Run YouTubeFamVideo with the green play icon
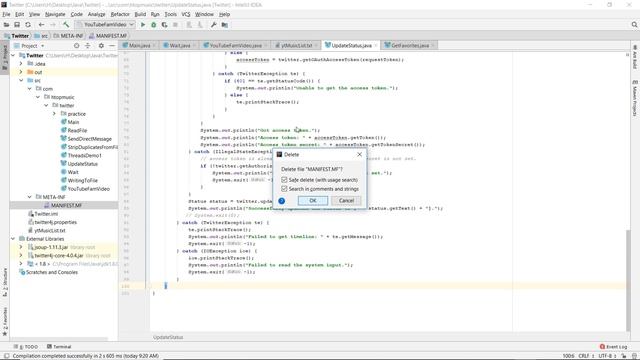The image size is (640, 360). click(143, 25)
